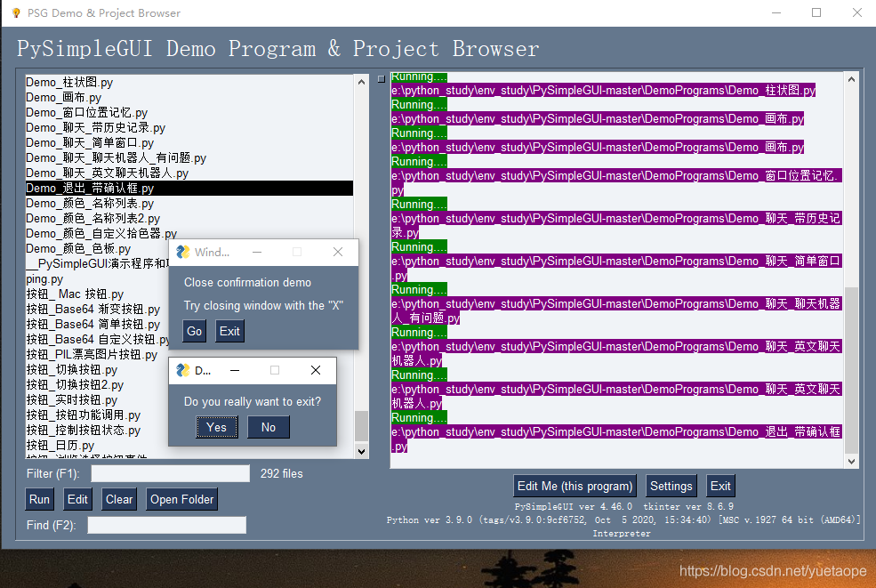
Task: Click the lightbulb icon in main title bar
Action: [x=16, y=12]
